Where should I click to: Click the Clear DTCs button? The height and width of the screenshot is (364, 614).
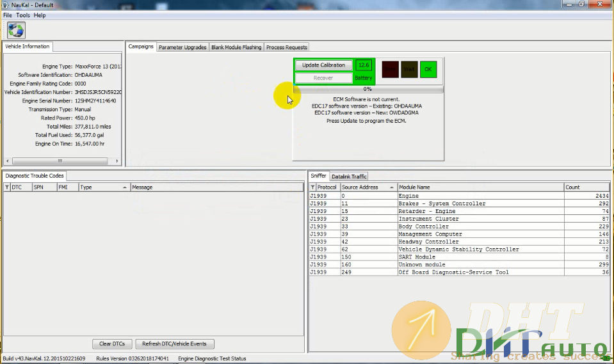pyautogui.click(x=112, y=344)
